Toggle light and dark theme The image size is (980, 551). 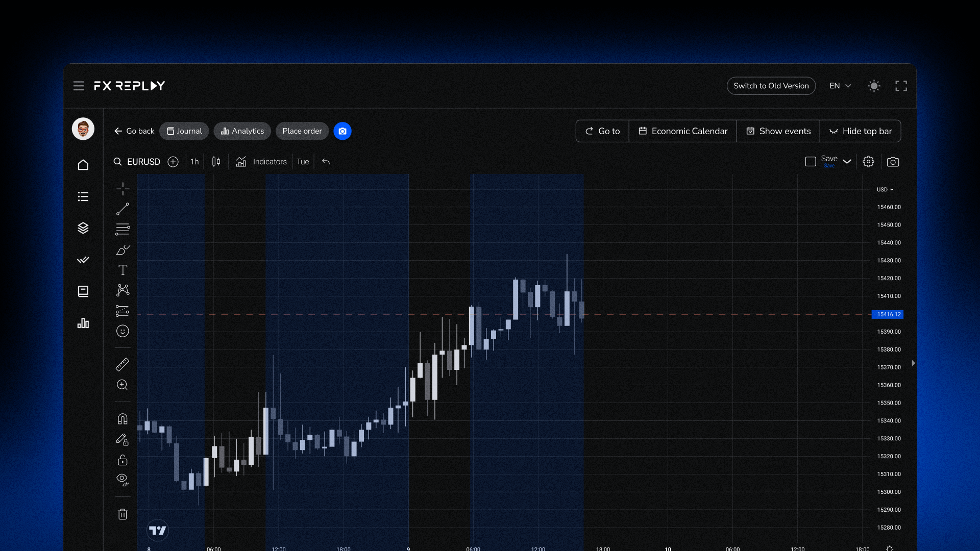tap(874, 86)
